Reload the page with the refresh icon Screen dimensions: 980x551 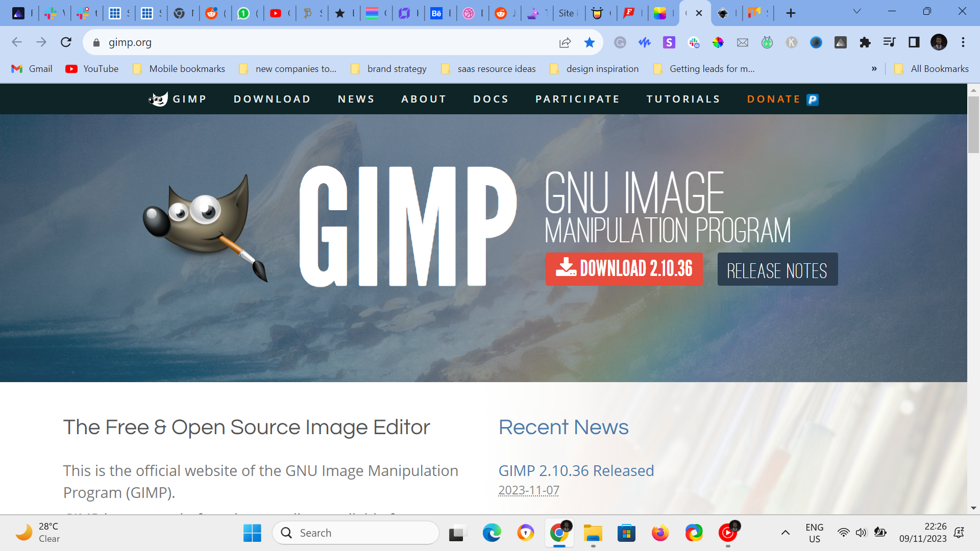point(66,42)
